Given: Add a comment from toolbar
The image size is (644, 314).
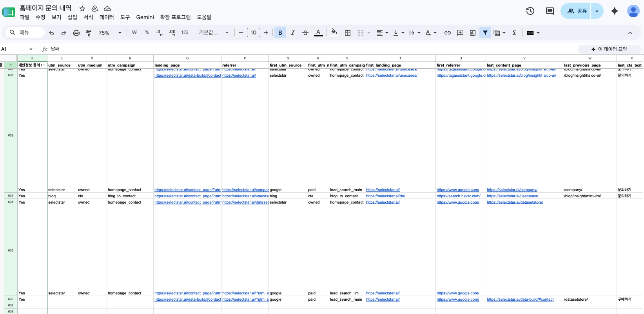Looking at the screenshot, I should click(460, 33).
